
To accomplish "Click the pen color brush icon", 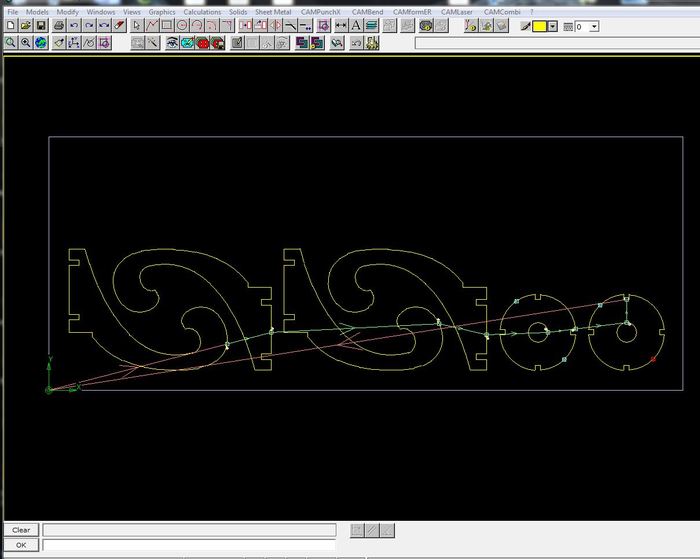I will (x=525, y=26).
